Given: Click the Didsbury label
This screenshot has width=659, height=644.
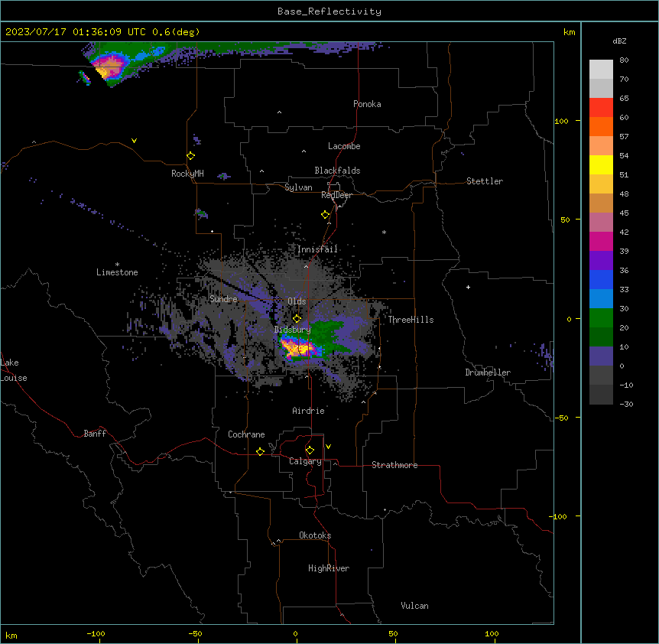Looking at the screenshot, I should pos(292,330).
